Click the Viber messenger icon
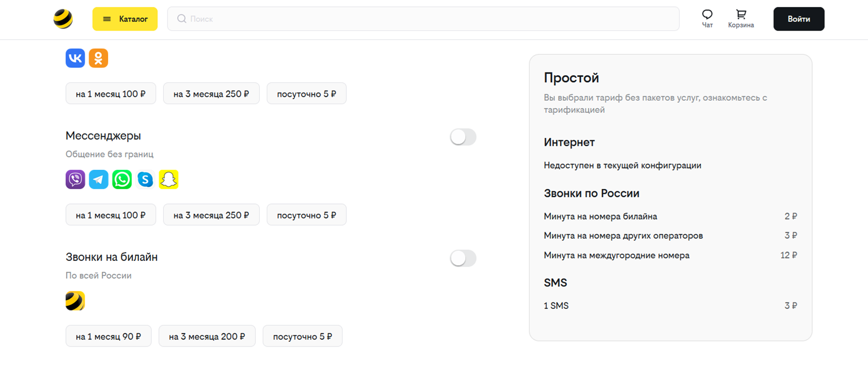Image resolution: width=868 pixels, height=372 pixels. pos(75,180)
